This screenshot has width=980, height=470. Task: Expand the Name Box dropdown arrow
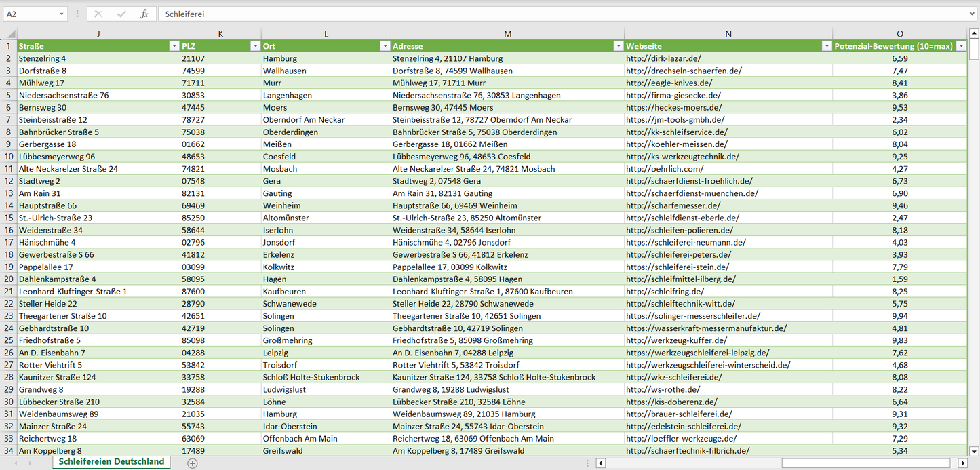tap(62, 14)
